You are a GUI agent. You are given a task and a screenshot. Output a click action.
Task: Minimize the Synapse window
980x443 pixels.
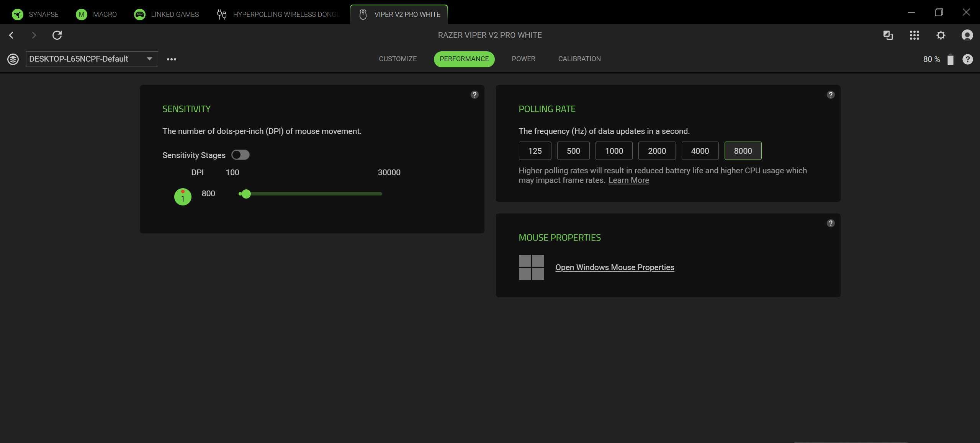[911, 13]
